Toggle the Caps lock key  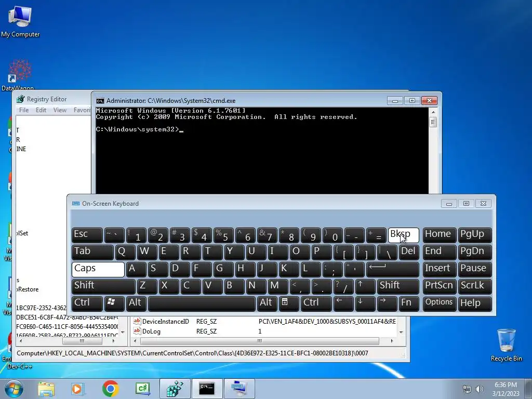pyautogui.click(x=98, y=270)
